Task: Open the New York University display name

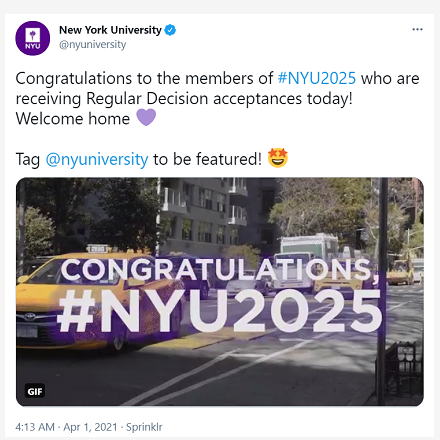Action: (x=110, y=30)
